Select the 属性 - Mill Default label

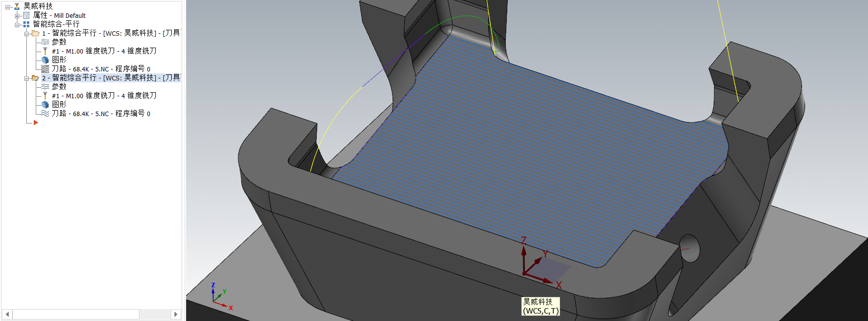pos(59,15)
